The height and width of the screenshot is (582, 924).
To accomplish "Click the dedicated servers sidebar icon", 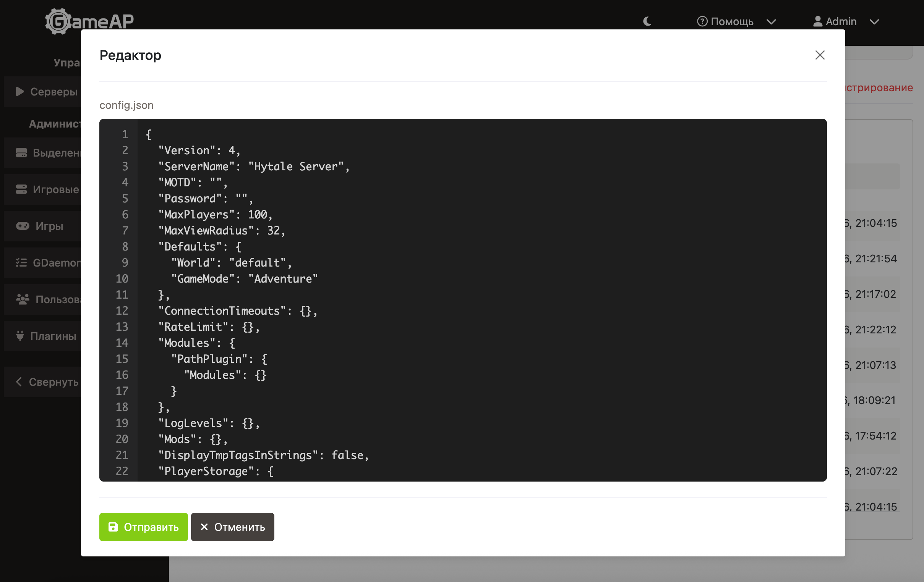I will click(21, 153).
